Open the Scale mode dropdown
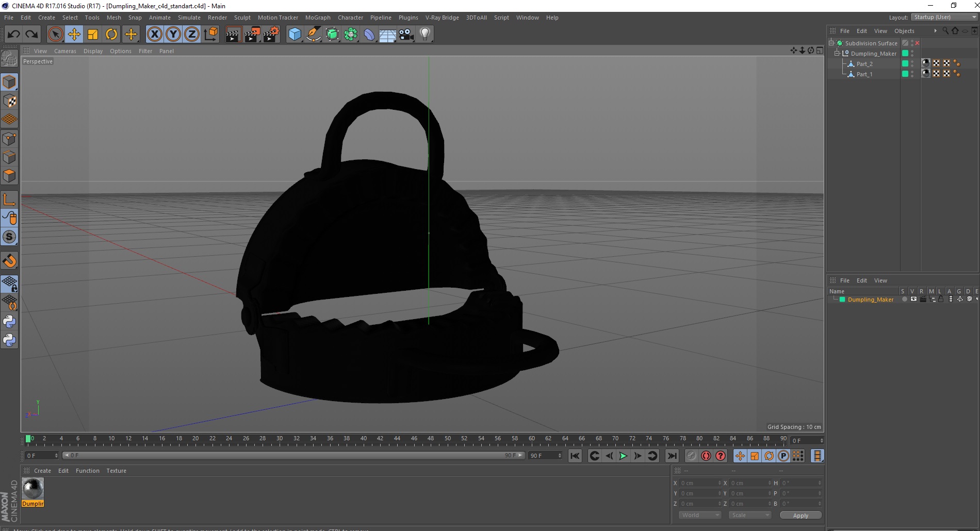 750,515
